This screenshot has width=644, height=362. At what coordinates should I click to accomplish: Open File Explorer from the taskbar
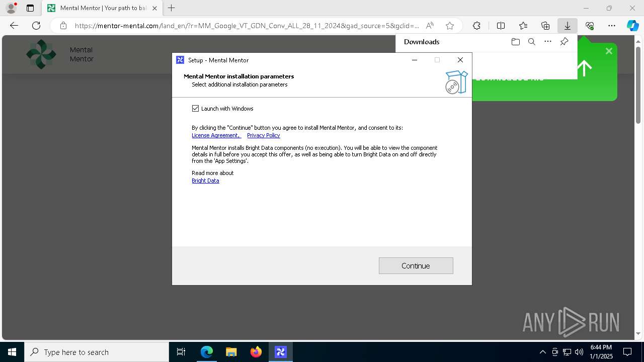(x=231, y=352)
